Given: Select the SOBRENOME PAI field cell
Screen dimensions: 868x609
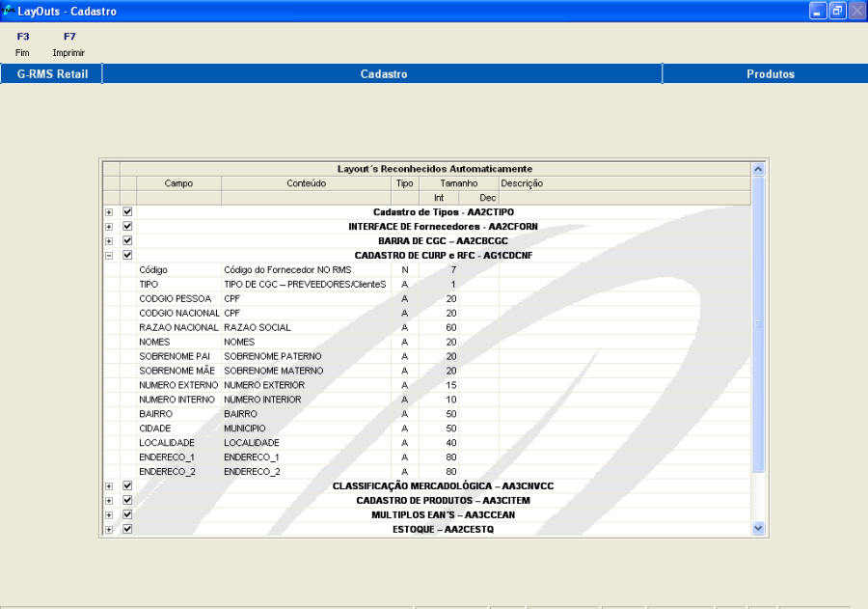Looking at the screenshot, I should click(x=178, y=356).
